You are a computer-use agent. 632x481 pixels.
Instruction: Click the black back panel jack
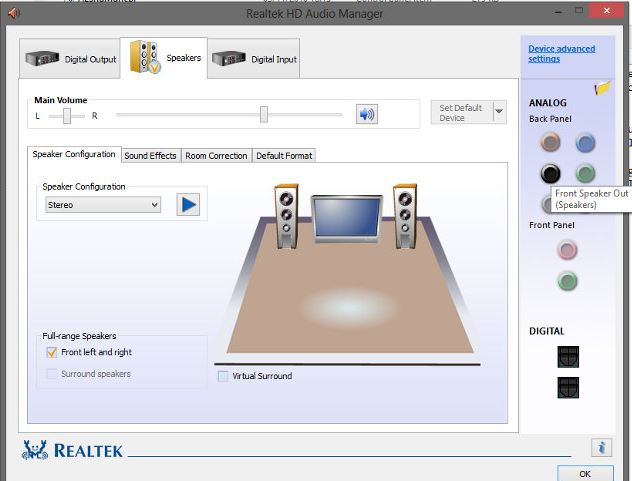550,173
